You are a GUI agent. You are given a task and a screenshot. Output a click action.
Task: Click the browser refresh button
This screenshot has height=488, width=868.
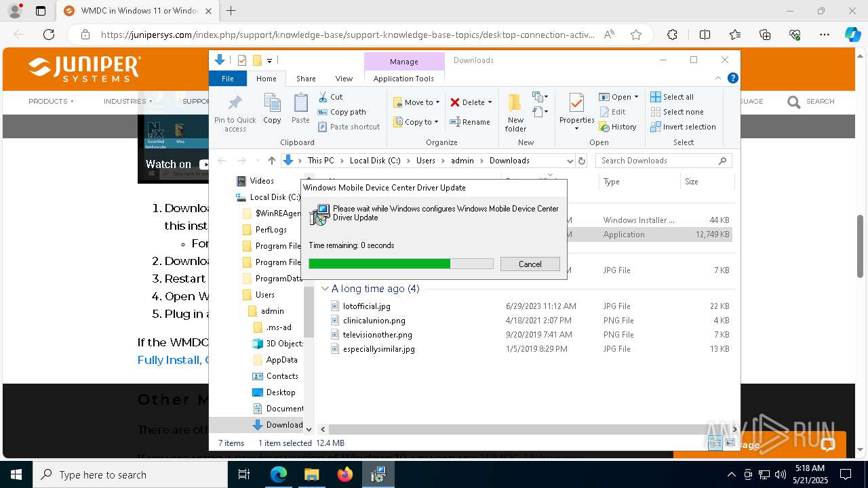pyautogui.click(x=49, y=35)
